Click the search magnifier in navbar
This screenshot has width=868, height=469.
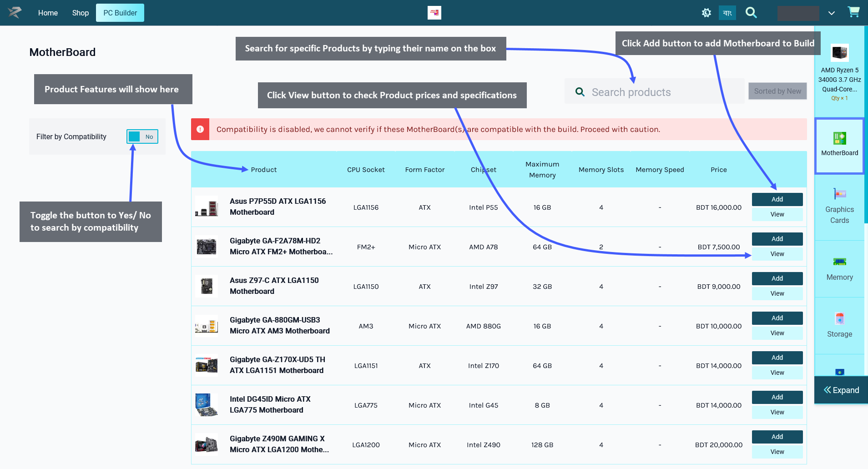tap(751, 13)
